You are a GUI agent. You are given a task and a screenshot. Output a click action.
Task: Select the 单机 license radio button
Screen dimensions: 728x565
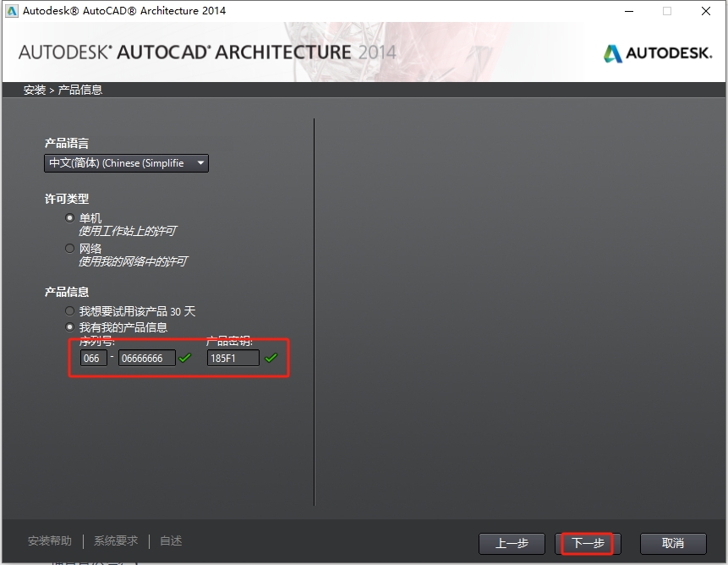coord(69,217)
